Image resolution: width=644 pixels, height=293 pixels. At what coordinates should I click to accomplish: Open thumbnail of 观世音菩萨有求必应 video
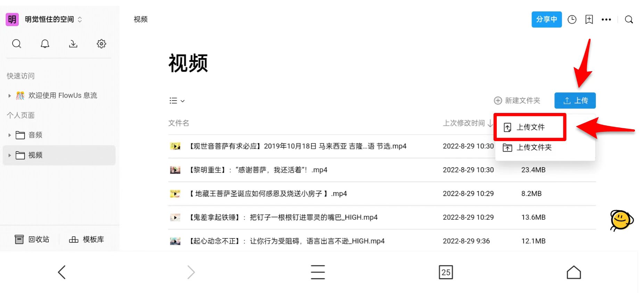175,146
